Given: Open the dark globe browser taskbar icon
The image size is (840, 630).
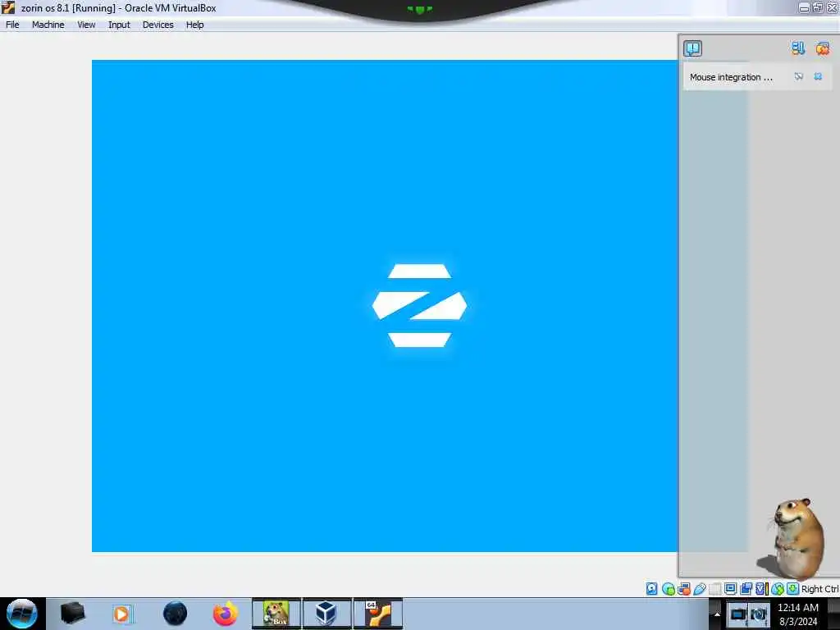Looking at the screenshot, I should (x=175, y=614).
